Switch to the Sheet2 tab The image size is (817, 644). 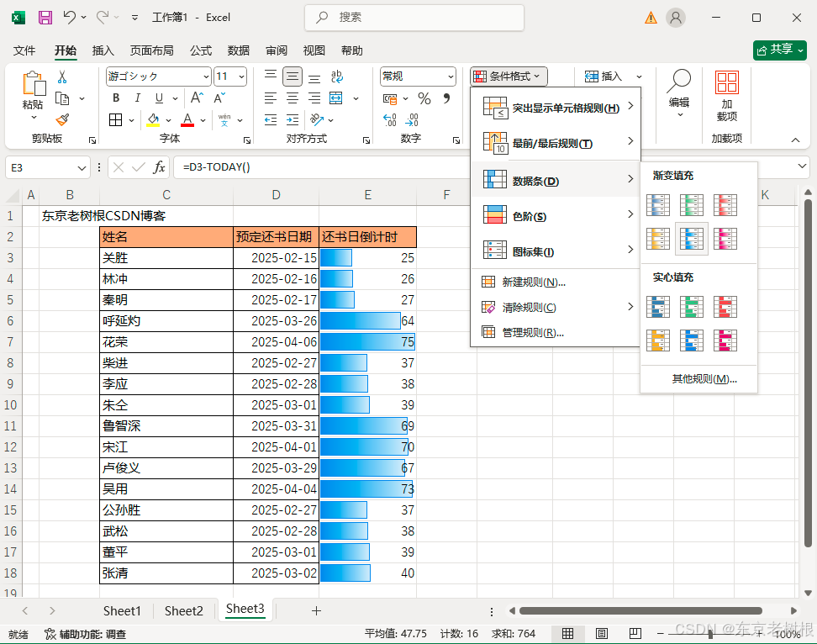[x=184, y=610]
